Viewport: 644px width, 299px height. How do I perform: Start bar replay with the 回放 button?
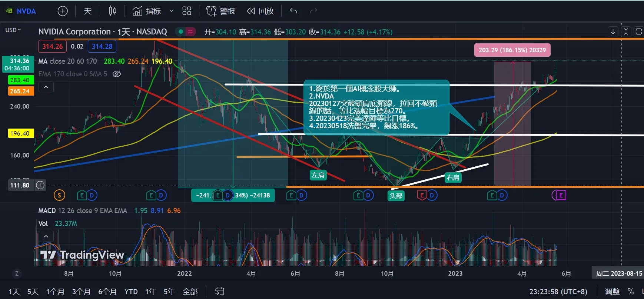coord(260,11)
